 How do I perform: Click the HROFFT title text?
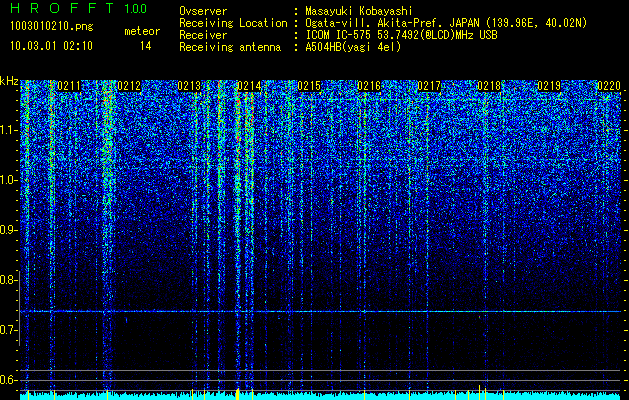pyautogui.click(x=63, y=8)
